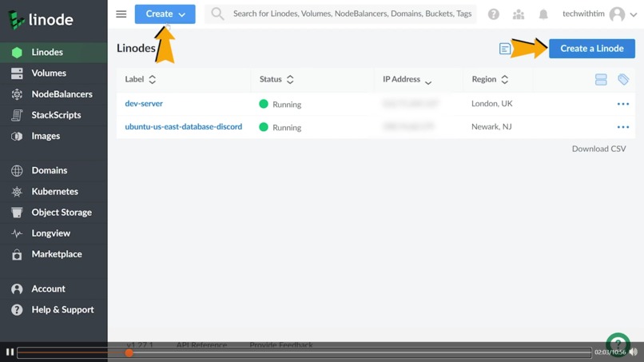Go to NodeBalancers page
The height and width of the screenshot is (362, 644).
[54, 94]
